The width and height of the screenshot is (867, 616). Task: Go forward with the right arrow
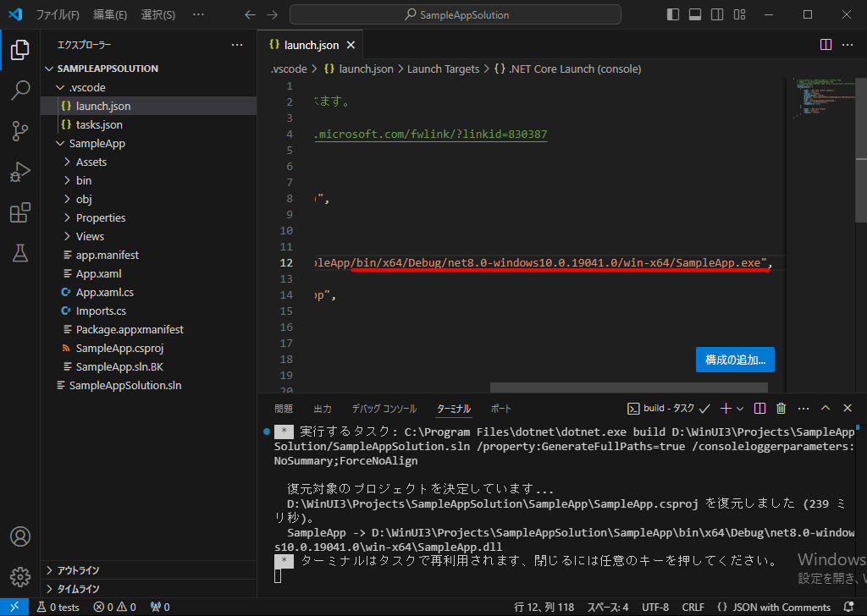[x=272, y=15]
